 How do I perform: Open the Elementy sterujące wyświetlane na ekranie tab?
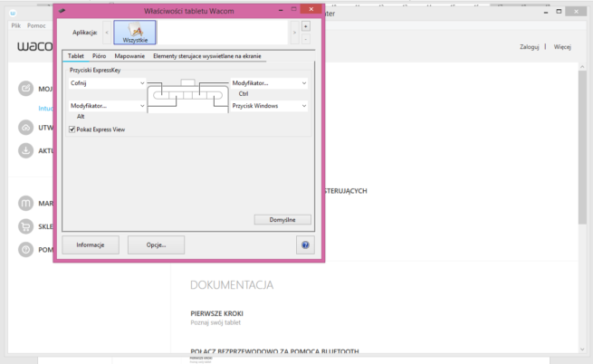(207, 56)
